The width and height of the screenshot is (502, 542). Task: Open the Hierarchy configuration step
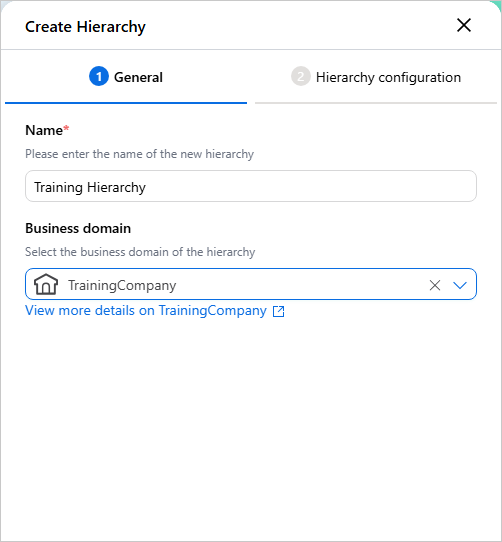coord(376,77)
